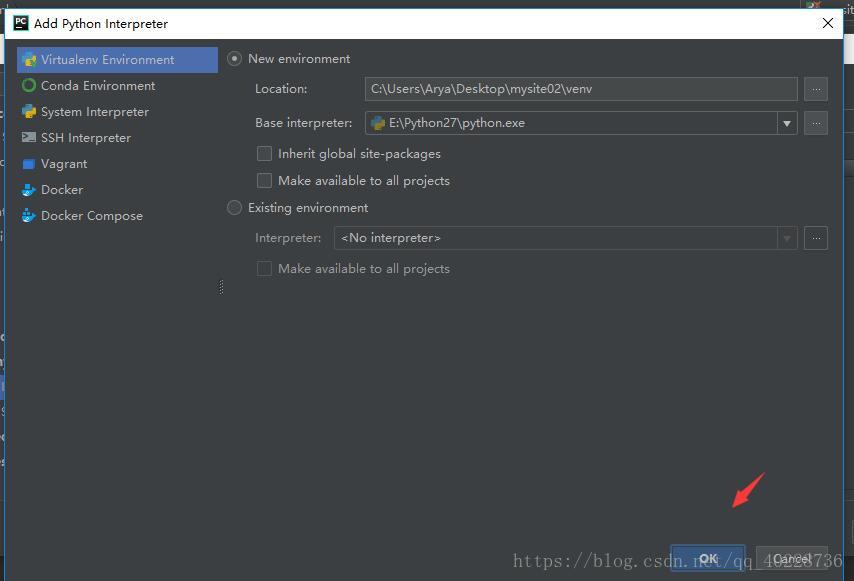Click the blue Vagrant icon
This screenshot has width=854, height=581.
[x=29, y=164]
